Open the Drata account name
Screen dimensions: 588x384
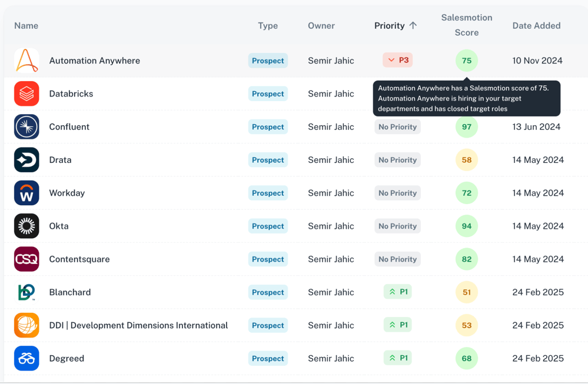60,160
